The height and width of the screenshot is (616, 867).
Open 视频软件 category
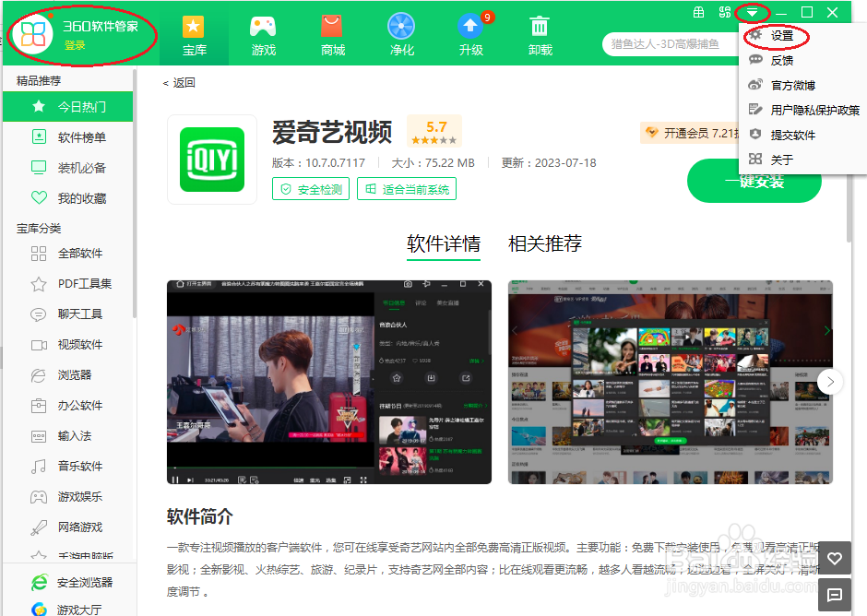pyautogui.click(x=67, y=345)
